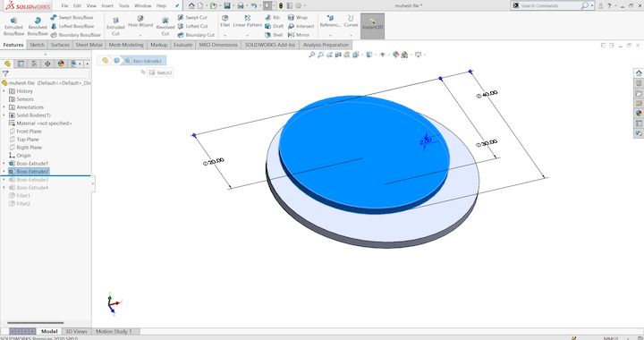
Task: Choose Swept Boss/Base feature
Action: pos(72,17)
